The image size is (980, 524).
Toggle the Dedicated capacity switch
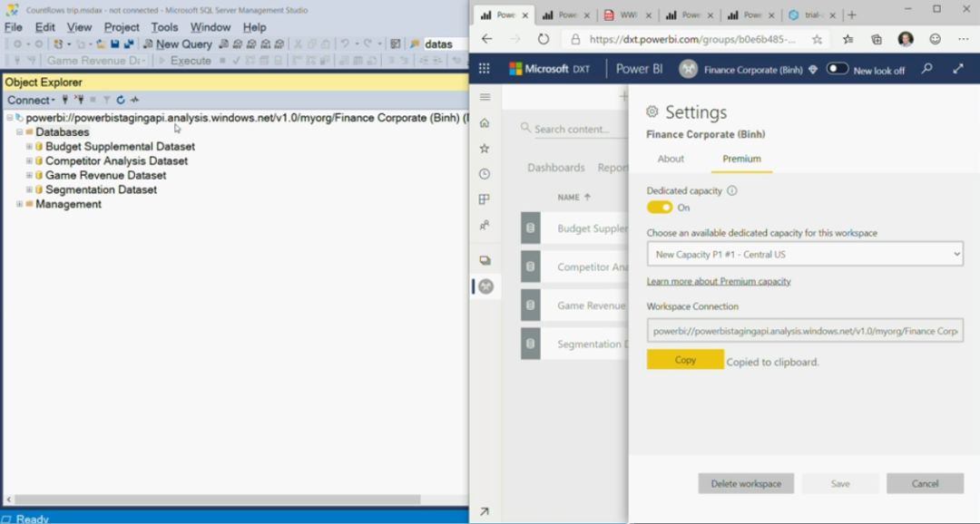pos(660,208)
